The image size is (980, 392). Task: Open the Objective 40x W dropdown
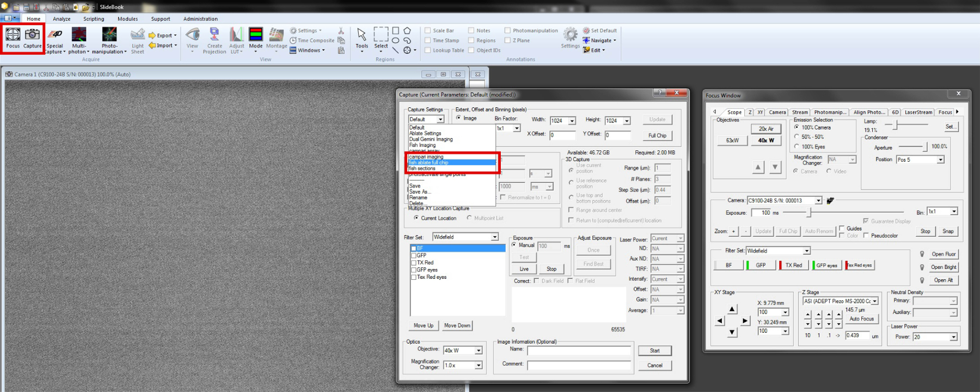(x=478, y=351)
